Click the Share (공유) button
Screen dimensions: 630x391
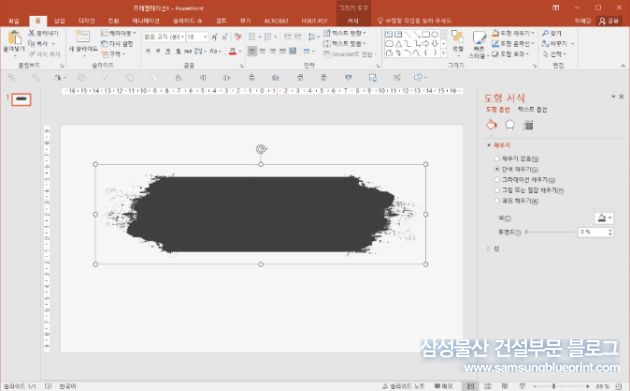pos(609,21)
